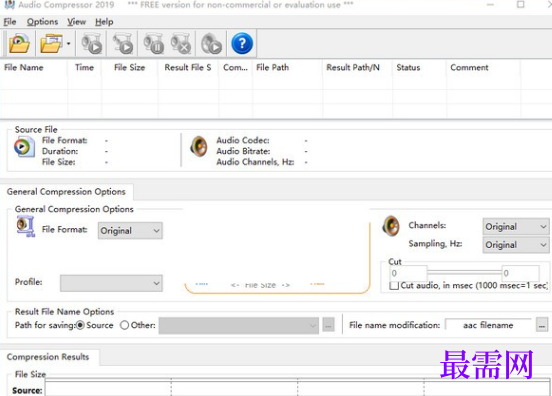Enable the Cut audio in msec checkbox

tap(394, 285)
